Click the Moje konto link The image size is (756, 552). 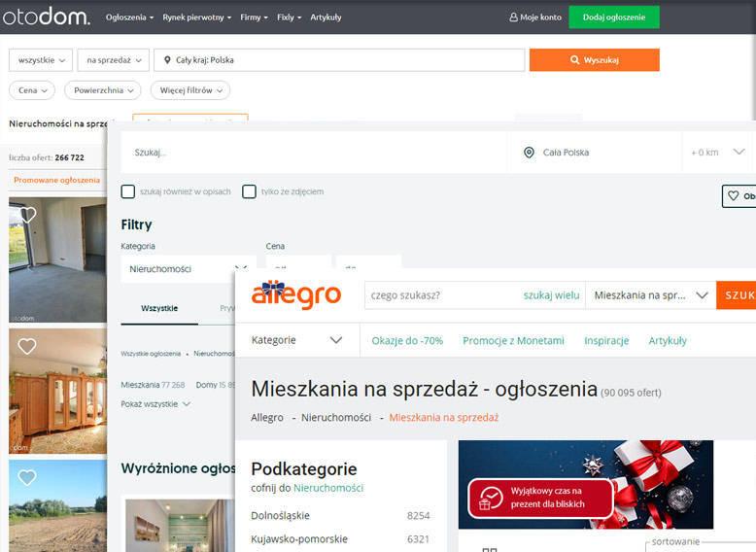(x=535, y=17)
